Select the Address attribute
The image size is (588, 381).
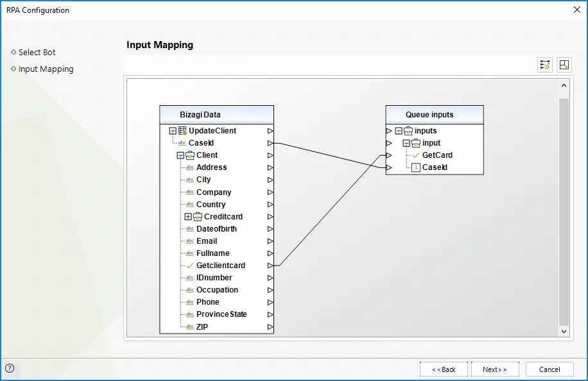211,167
